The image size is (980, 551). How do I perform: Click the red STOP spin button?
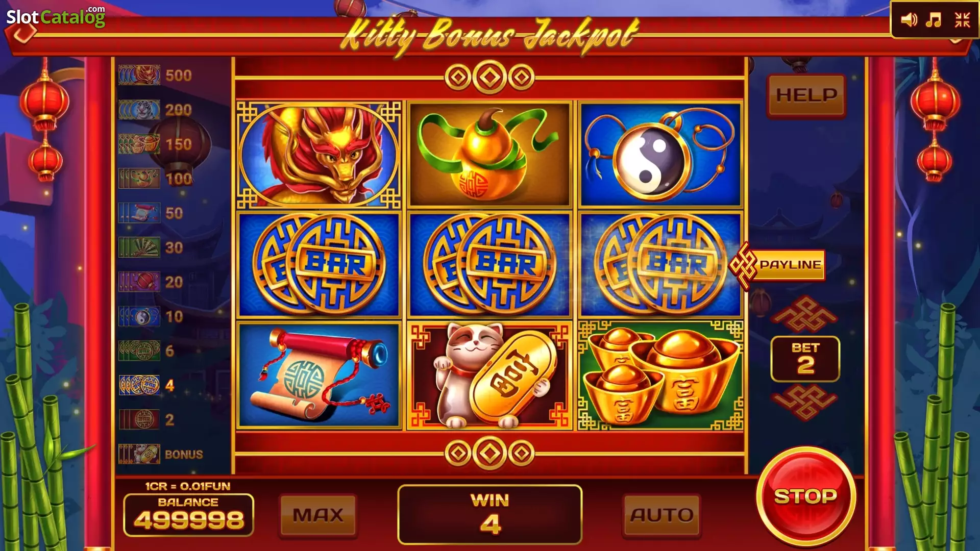[x=806, y=496]
